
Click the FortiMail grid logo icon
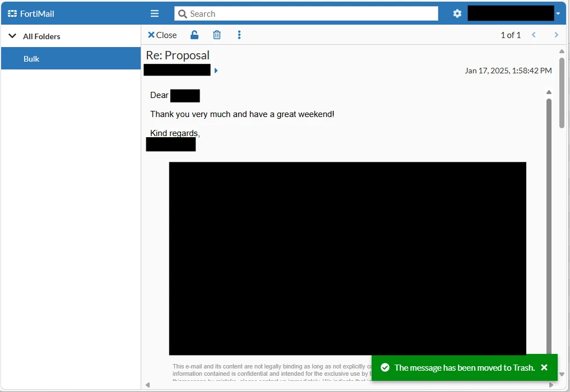(12, 14)
